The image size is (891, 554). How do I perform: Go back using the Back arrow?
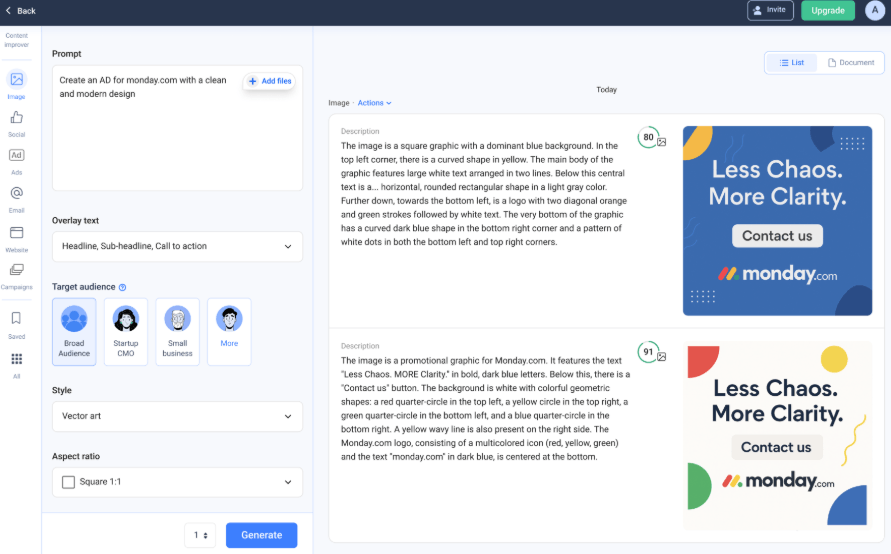click(x=20, y=11)
